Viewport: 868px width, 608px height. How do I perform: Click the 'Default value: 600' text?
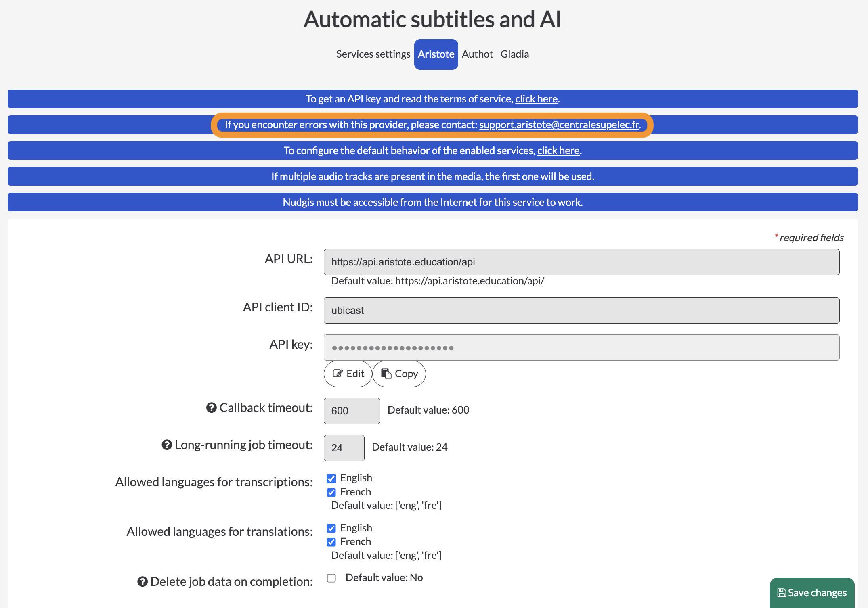point(428,410)
